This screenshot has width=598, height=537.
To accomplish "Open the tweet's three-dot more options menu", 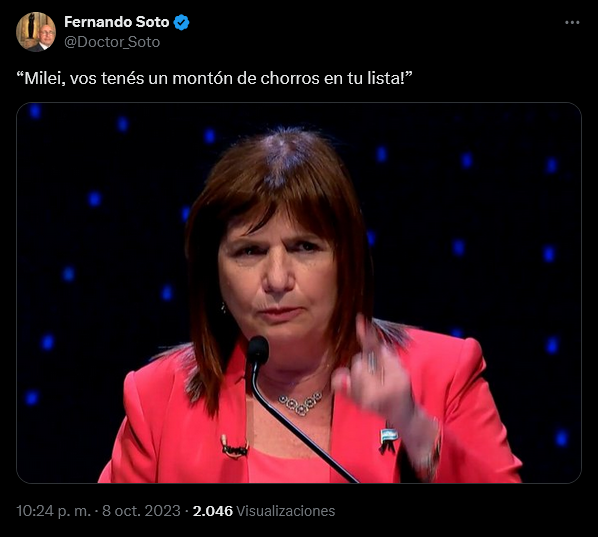I will (x=572, y=23).
